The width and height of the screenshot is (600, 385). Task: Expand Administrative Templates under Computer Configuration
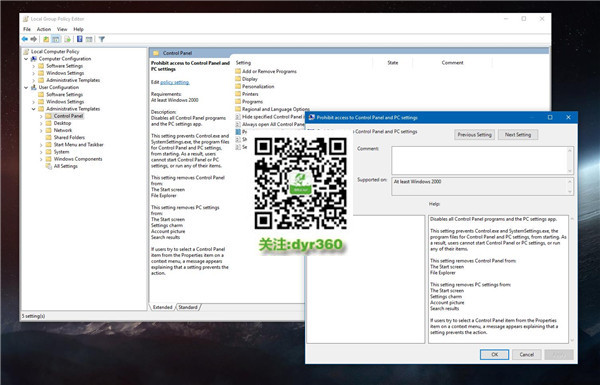coord(33,80)
